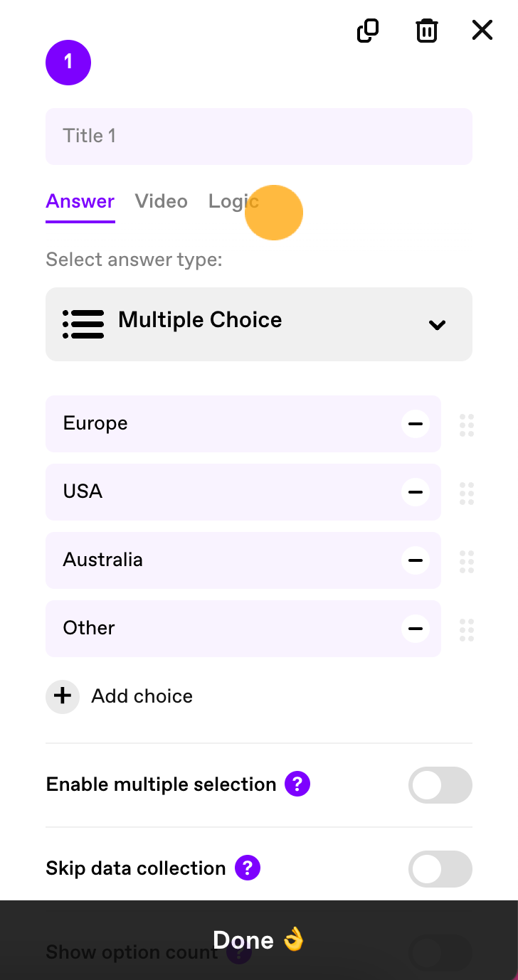518x980 pixels.
Task: Switch to the Logic tab
Action: click(233, 201)
